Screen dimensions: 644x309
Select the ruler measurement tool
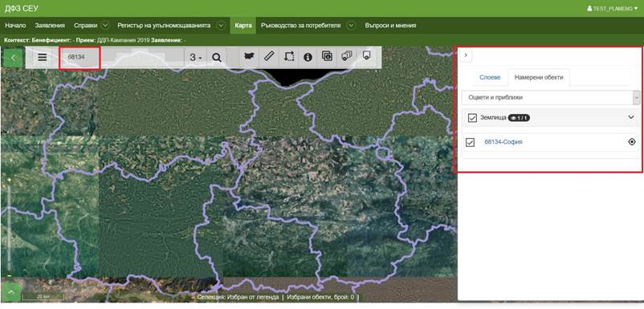point(269,56)
